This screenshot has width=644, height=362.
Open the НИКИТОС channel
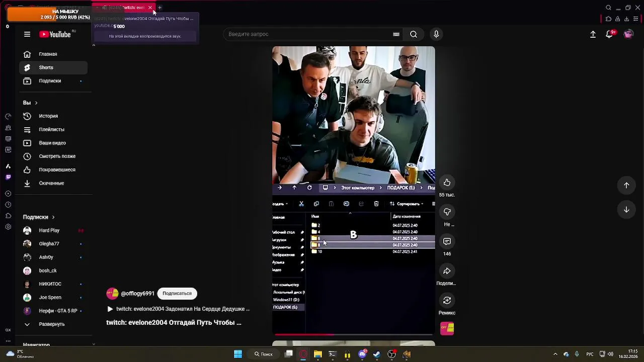click(53, 284)
